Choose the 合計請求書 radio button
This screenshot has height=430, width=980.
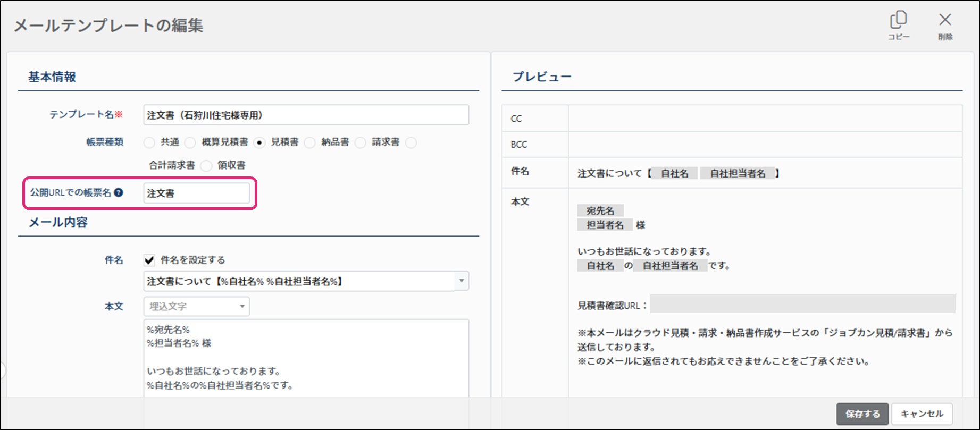click(x=411, y=142)
